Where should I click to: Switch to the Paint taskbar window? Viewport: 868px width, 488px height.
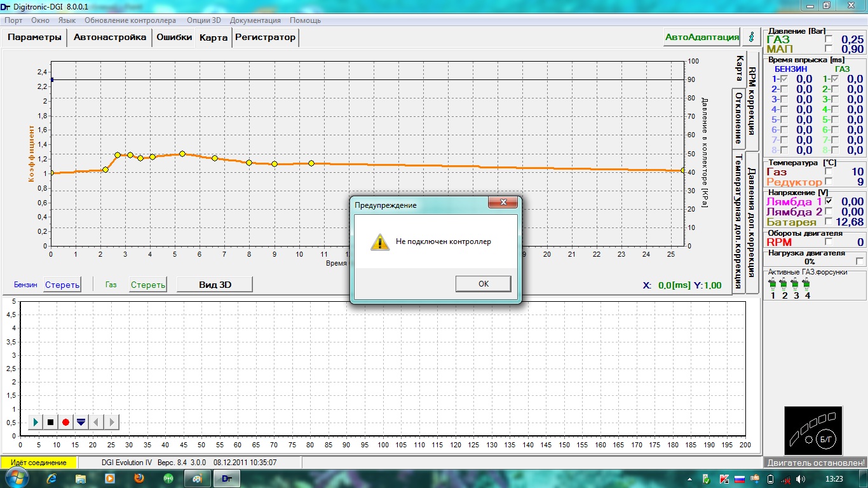click(x=198, y=478)
